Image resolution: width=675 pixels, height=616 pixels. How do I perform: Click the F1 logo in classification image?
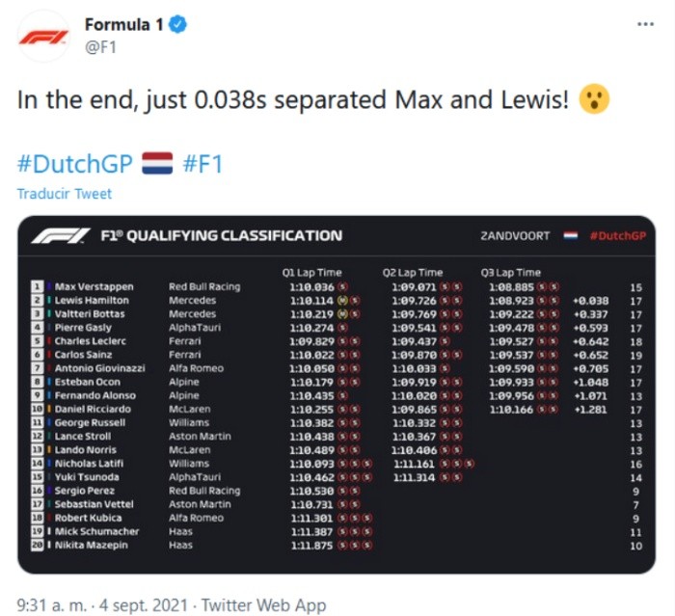60,235
